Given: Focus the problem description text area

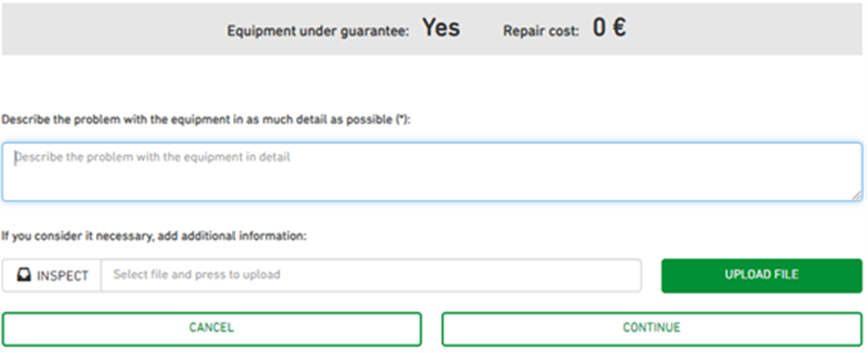Looking at the screenshot, I should coord(432,172).
